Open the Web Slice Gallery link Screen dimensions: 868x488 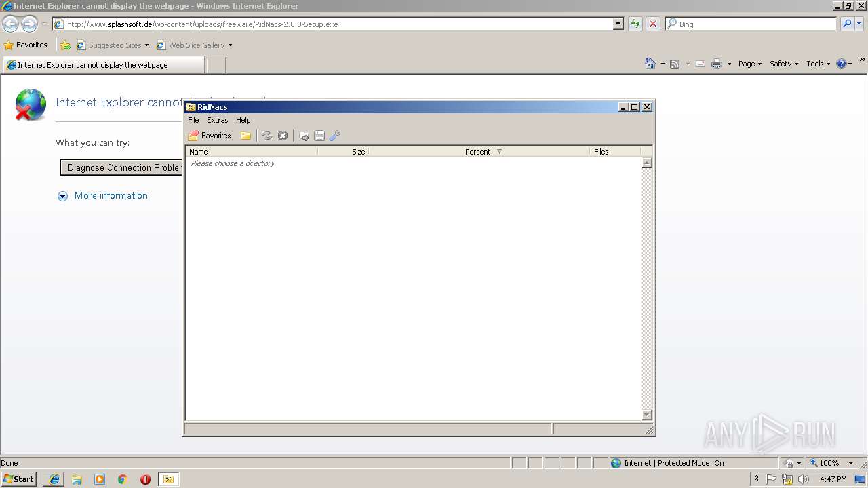click(x=194, y=45)
